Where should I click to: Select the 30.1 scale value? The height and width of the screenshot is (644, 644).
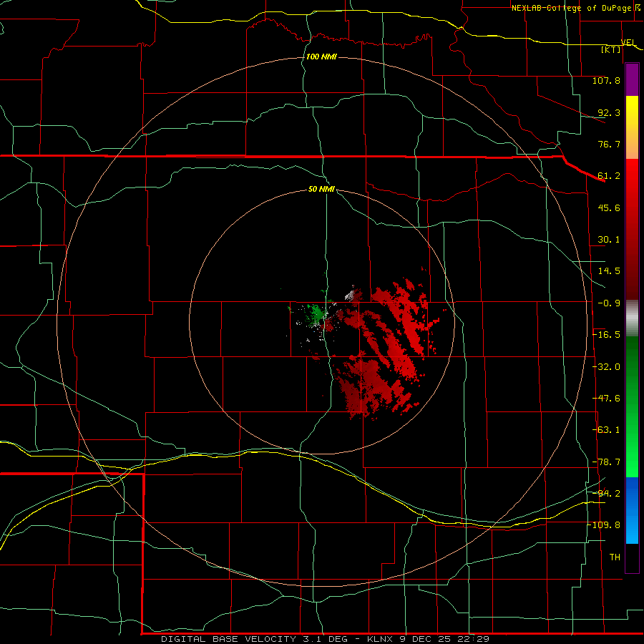coord(609,240)
